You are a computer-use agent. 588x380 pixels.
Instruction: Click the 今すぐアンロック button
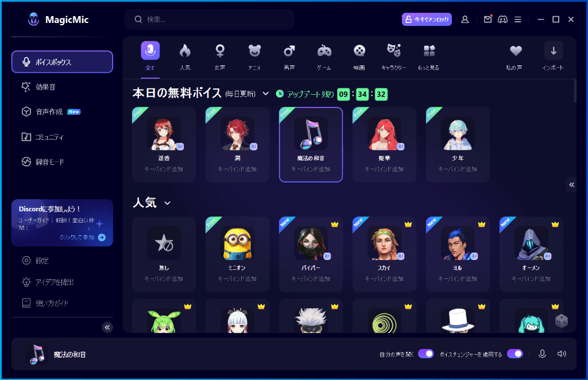[427, 19]
